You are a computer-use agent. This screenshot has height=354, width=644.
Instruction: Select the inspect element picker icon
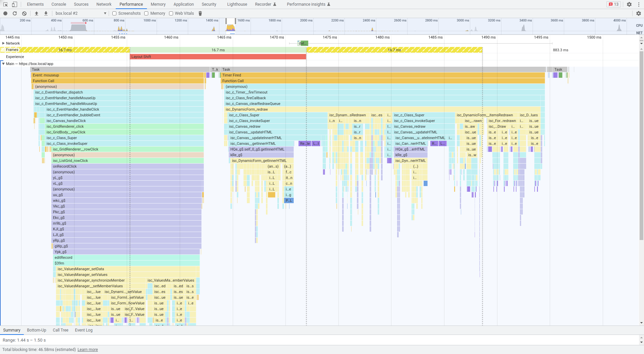coord(5,4)
